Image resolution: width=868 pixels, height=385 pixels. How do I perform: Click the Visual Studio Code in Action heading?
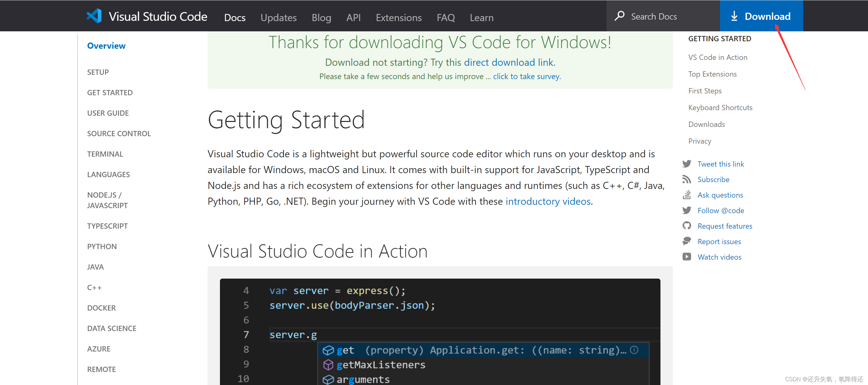coord(317,251)
